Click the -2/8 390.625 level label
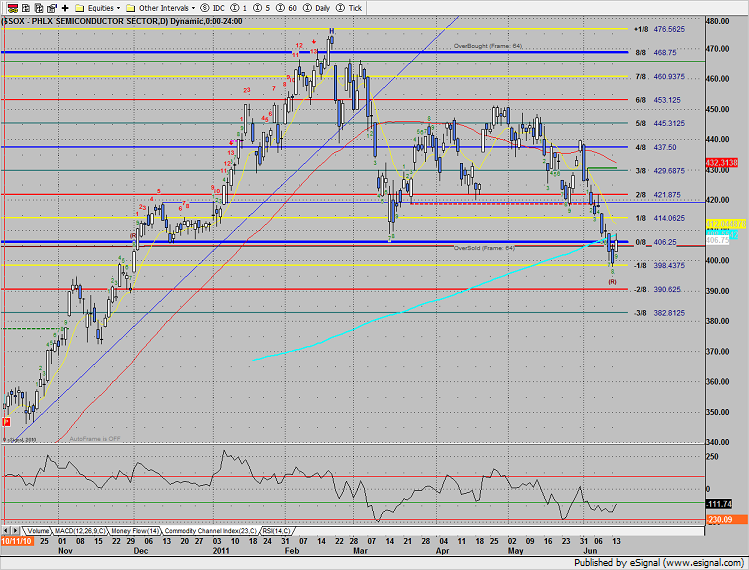Viewport: 749px width, 570px height. 657,290
